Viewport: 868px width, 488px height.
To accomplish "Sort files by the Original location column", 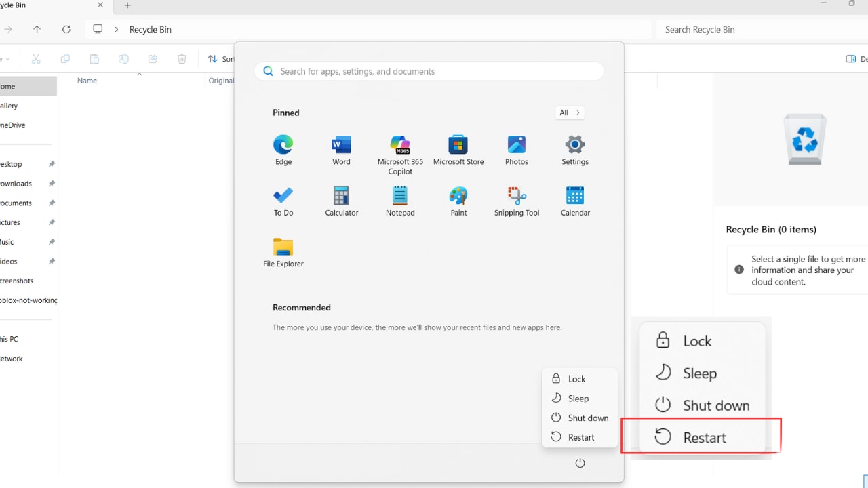I will click(x=221, y=80).
